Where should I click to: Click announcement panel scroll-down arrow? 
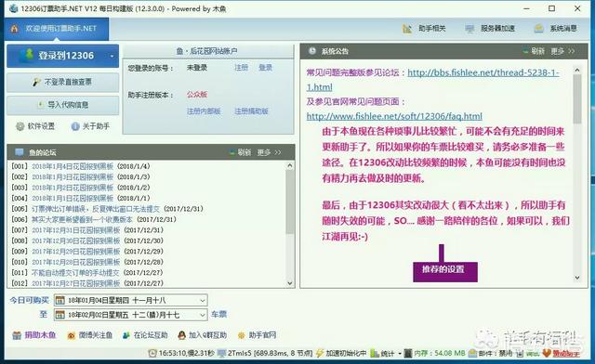pos(577,278)
